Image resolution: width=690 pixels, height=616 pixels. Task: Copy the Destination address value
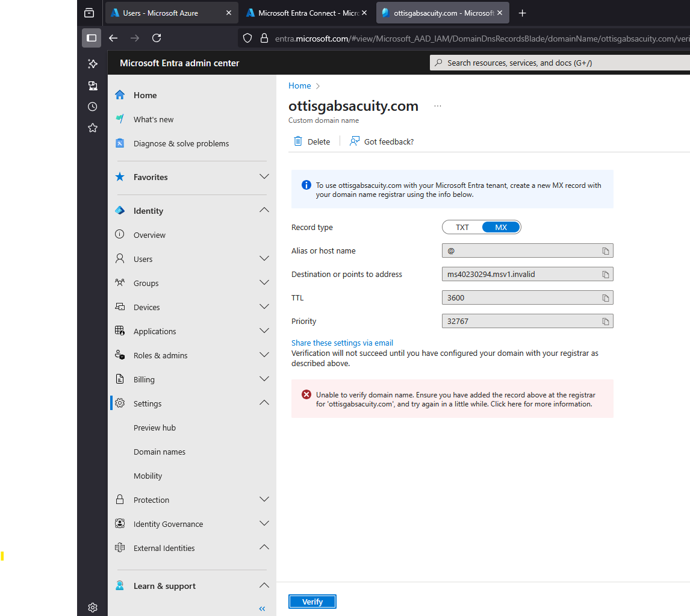[x=606, y=275]
